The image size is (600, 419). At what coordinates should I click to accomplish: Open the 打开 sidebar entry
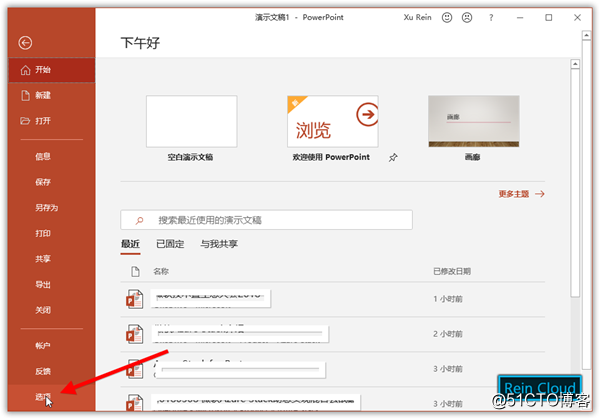point(51,121)
